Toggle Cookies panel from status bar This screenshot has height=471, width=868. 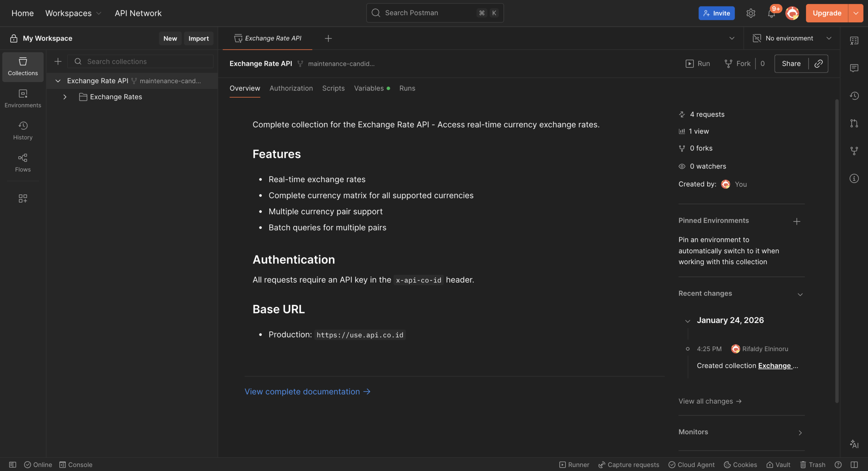[741, 465]
